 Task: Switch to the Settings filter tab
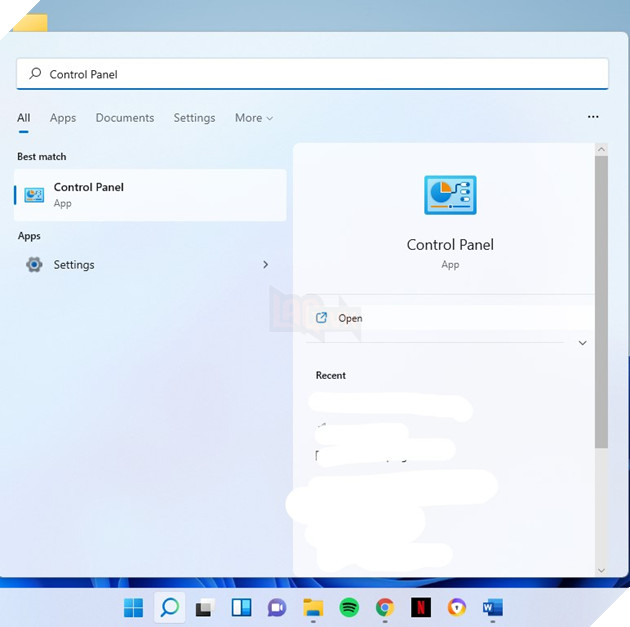tap(194, 118)
